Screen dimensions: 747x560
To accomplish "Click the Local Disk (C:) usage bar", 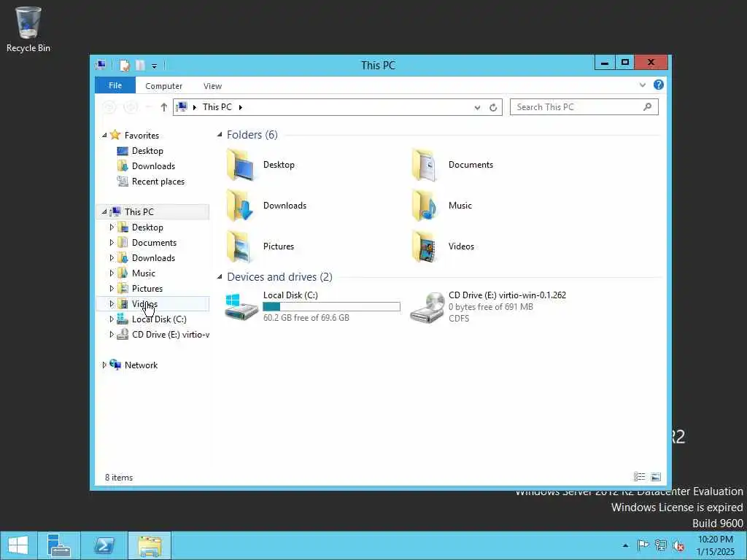I will (332, 307).
